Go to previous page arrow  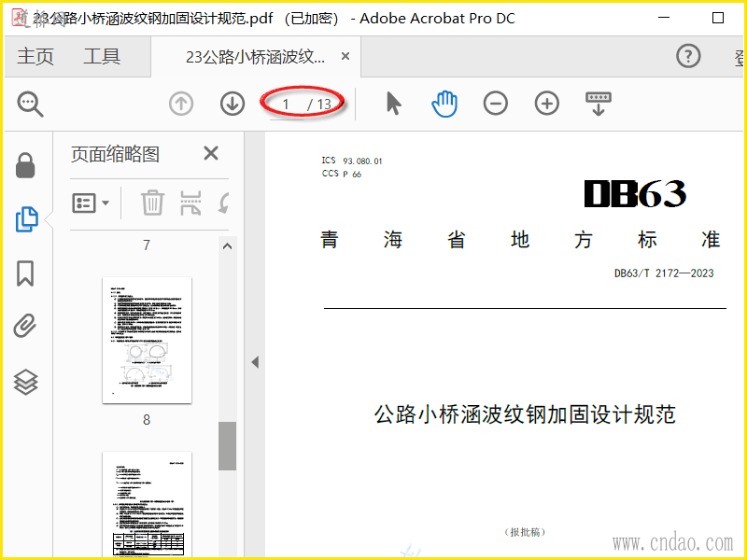pyautogui.click(x=181, y=104)
